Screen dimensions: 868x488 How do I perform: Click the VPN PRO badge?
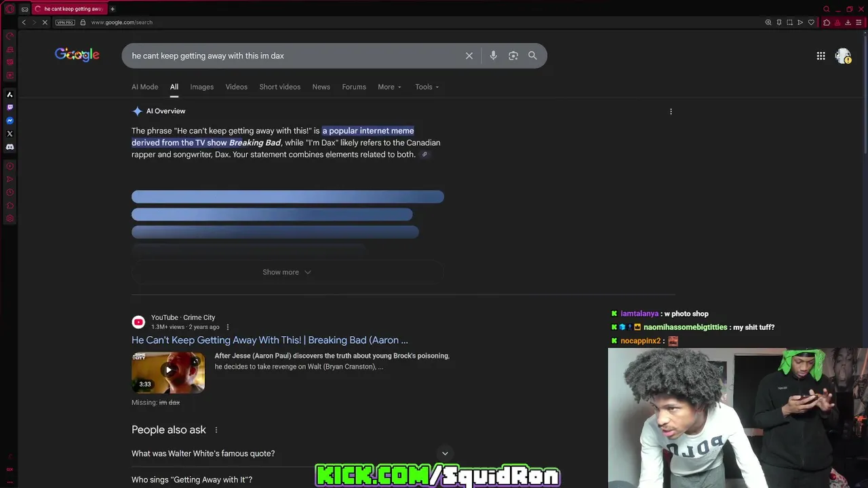click(x=65, y=22)
